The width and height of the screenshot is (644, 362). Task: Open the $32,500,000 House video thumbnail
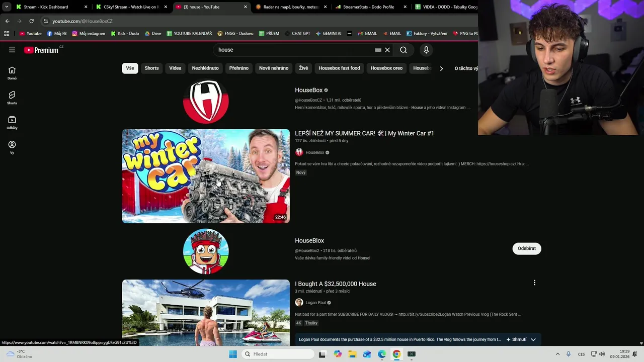click(206, 312)
